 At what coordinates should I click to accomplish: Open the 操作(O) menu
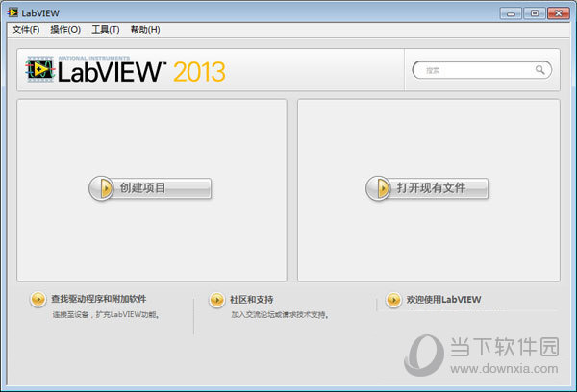pos(65,30)
